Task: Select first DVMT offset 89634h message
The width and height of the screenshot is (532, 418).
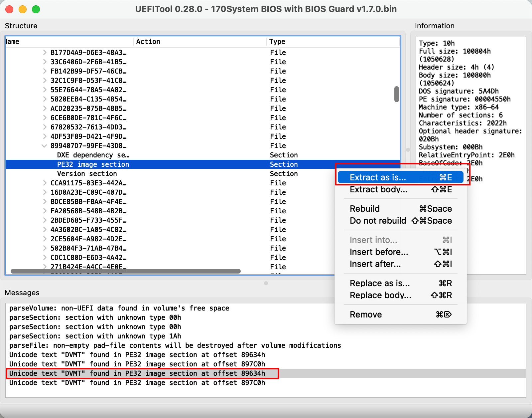Action: coord(266,355)
